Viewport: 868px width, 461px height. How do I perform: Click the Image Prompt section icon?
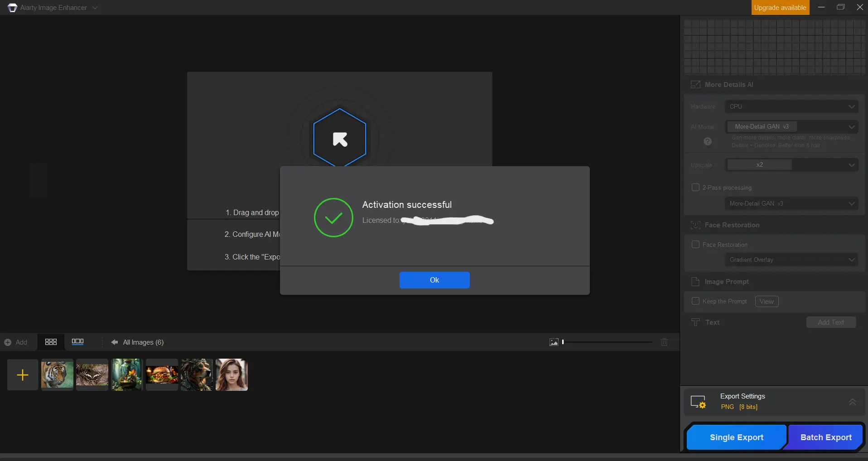click(695, 282)
